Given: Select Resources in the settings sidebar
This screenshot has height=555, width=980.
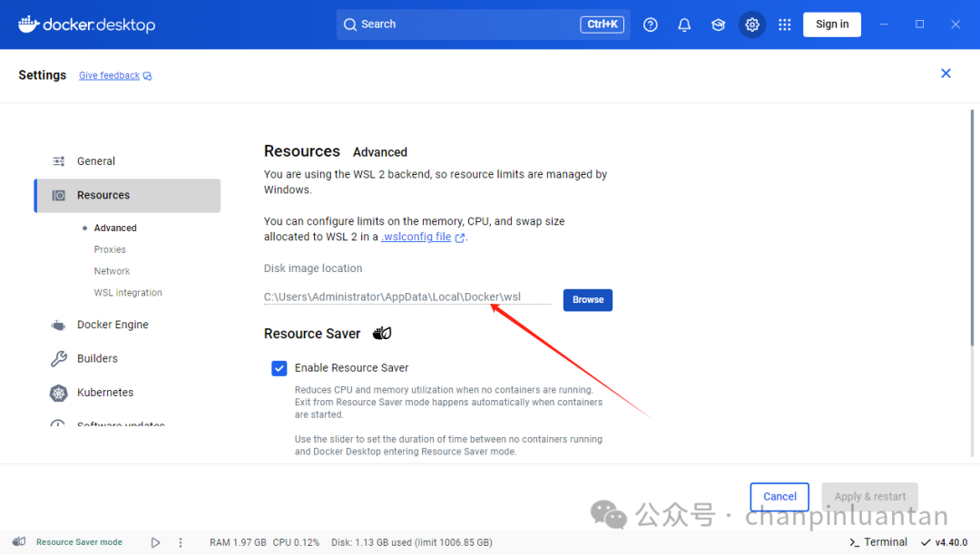Looking at the screenshot, I should 128,195.
